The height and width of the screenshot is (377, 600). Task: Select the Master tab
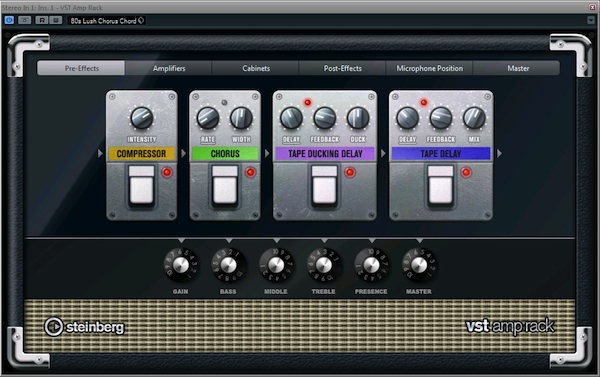coord(518,68)
